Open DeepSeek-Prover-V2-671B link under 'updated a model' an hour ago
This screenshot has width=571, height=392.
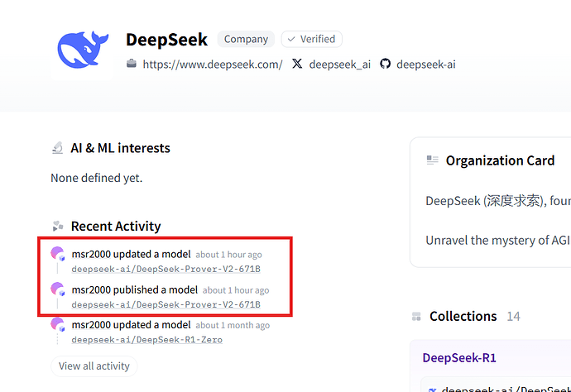click(166, 269)
